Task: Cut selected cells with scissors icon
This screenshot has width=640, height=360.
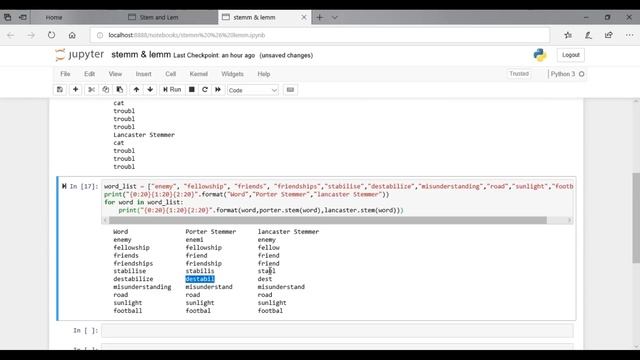Action: [91, 89]
